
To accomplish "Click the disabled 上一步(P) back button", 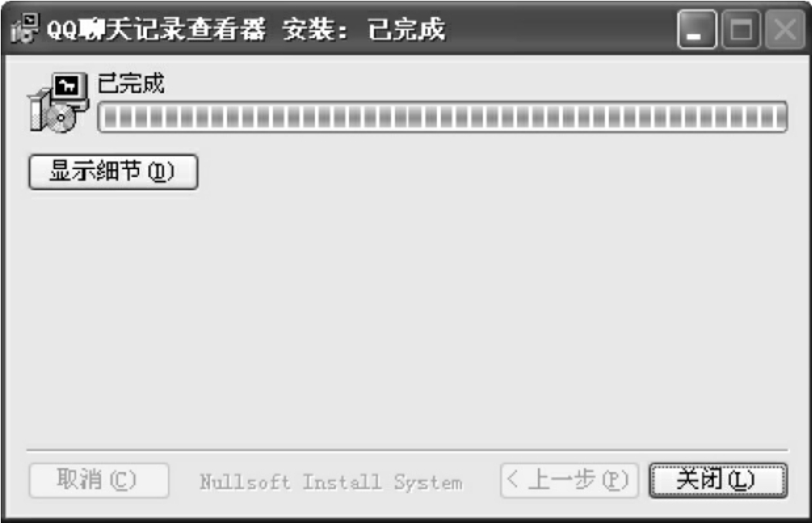I will (568, 481).
